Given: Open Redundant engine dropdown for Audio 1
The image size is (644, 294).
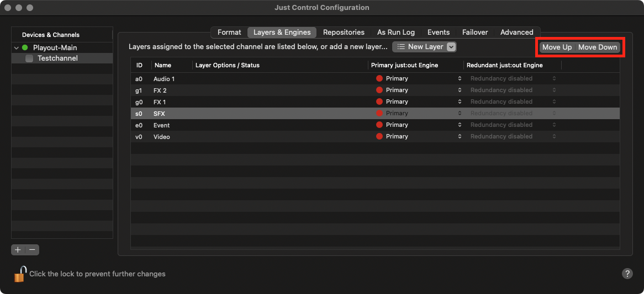Looking at the screenshot, I should 554,78.
